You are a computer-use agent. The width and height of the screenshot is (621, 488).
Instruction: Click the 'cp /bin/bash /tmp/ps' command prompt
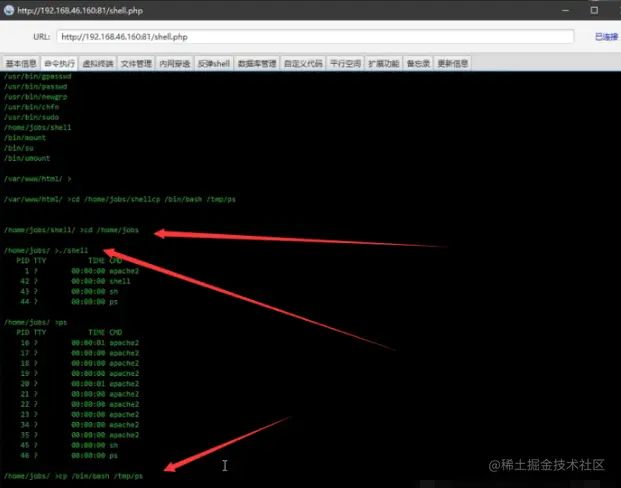(x=73, y=476)
